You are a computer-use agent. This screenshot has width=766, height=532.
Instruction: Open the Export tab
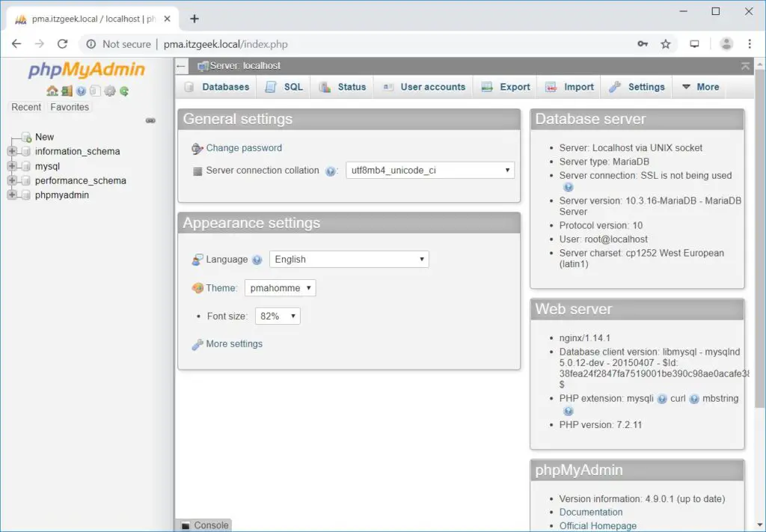pos(506,87)
